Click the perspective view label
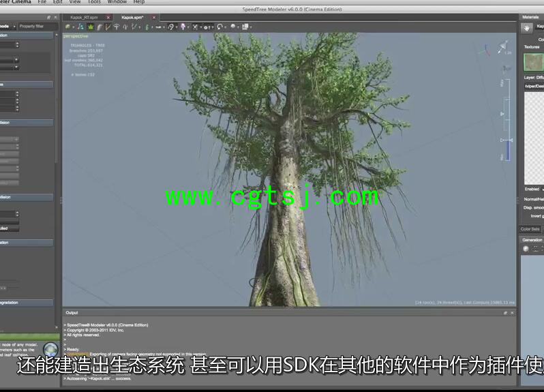 click(x=76, y=35)
